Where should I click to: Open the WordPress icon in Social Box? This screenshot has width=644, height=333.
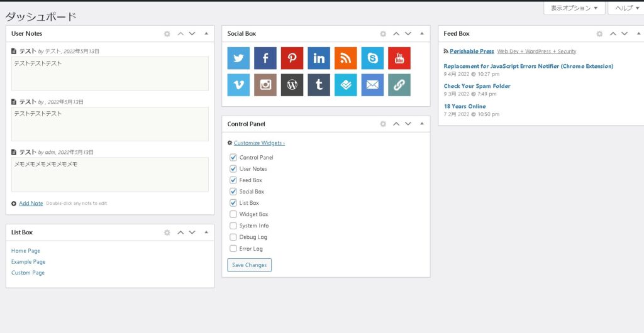click(292, 85)
